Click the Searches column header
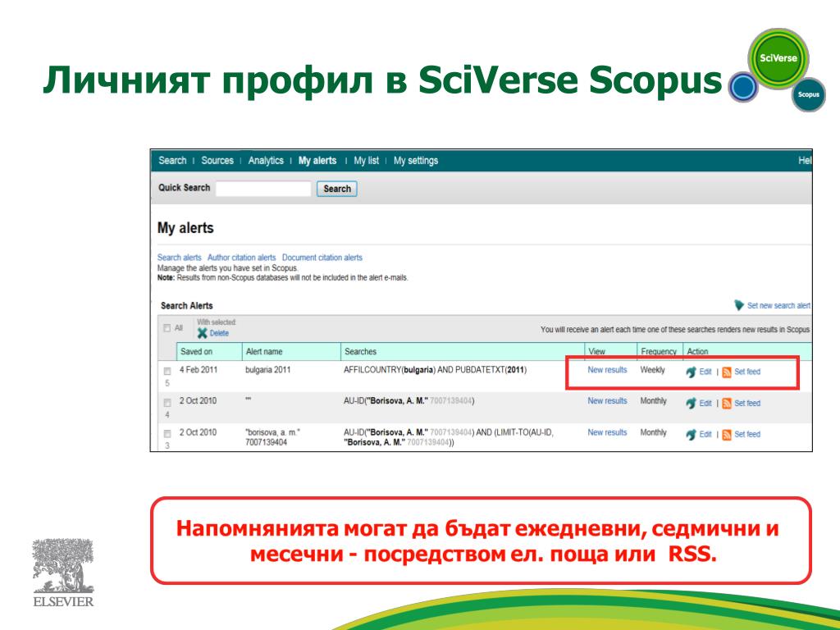 pyautogui.click(x=463, y=351)
